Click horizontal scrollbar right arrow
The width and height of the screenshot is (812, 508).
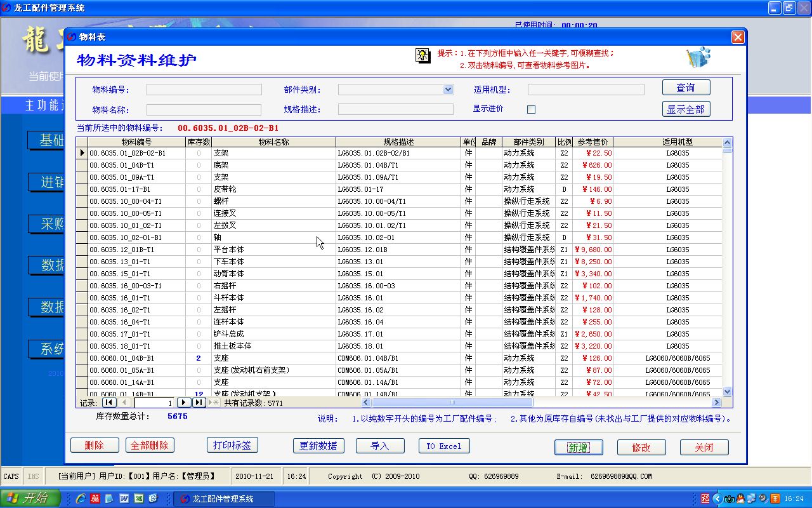717,403
